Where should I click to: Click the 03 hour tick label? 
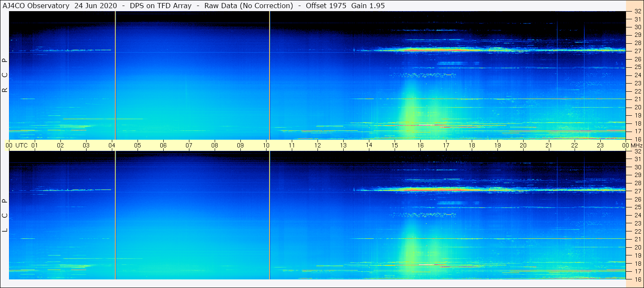click(x=86, y=145)
